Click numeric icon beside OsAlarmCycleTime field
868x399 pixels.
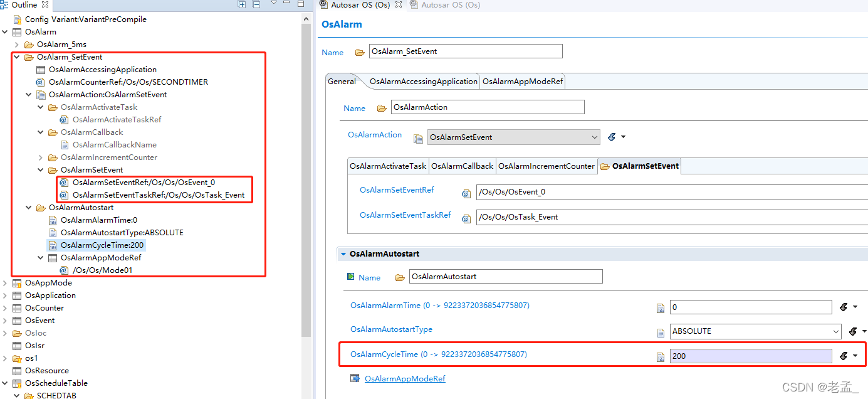(660, 357)
